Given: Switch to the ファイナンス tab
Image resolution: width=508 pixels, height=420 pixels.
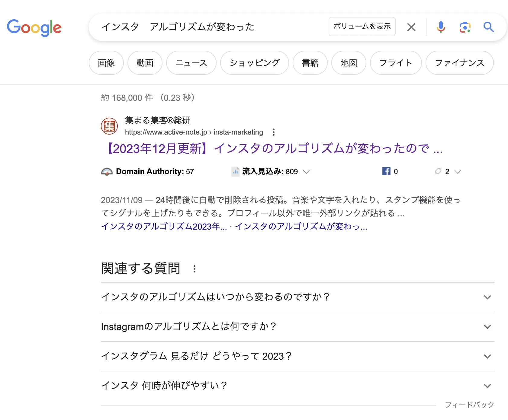Looking at the screenshot, I should (459, 63).
